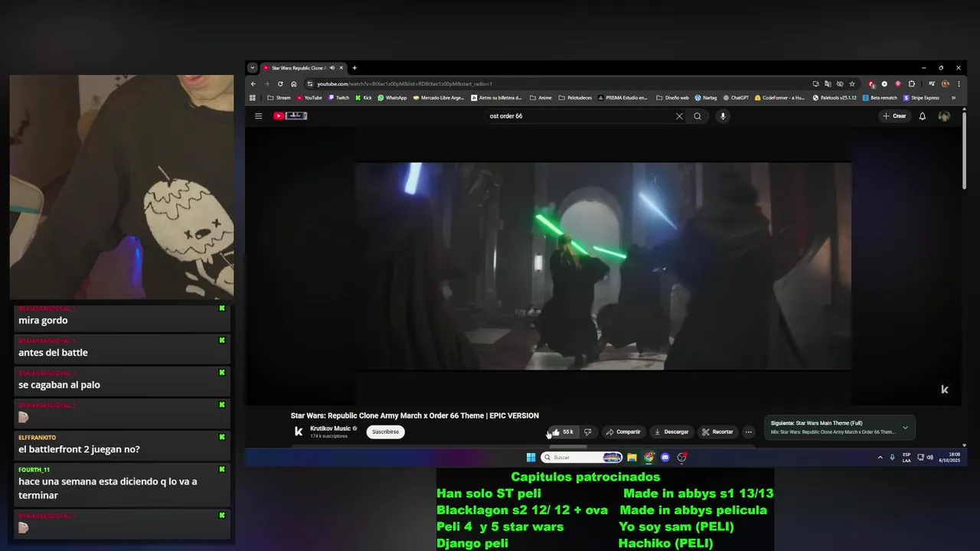Download the video with Descargar
The width and height of the screenshot is (980, 551).
click(x=671, y=432)
